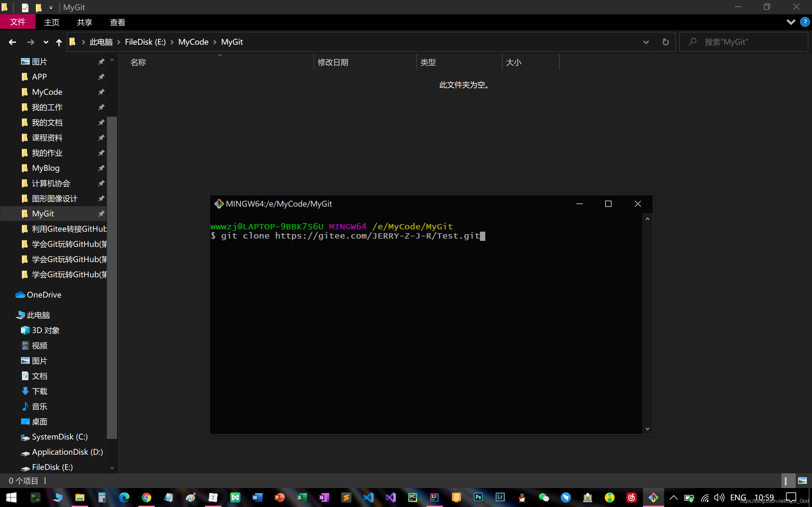Viewport: 812px width, 507px height.
Task: Open the recent locations dropdown arrow
Action: click(46, 42)
